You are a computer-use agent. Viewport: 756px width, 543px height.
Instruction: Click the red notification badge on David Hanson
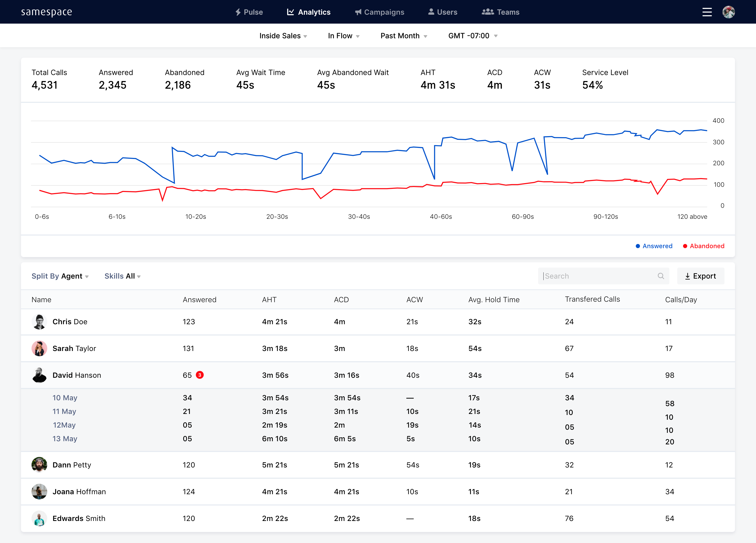[200, 375]
